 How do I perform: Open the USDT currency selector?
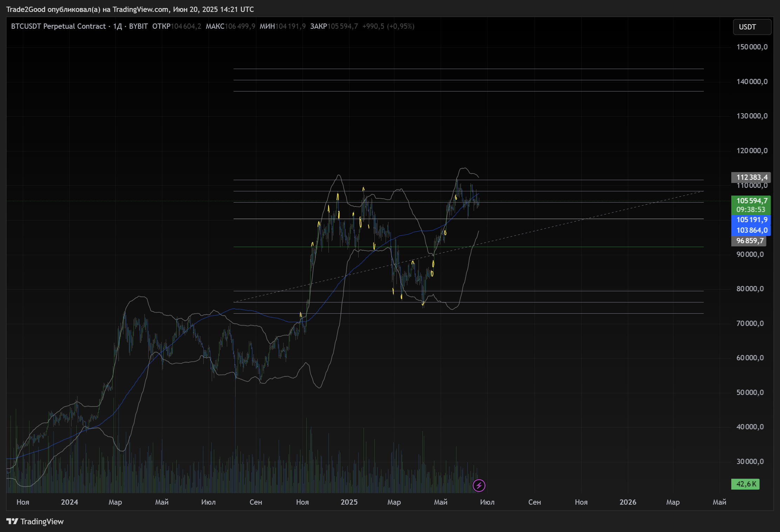(752, 27)
